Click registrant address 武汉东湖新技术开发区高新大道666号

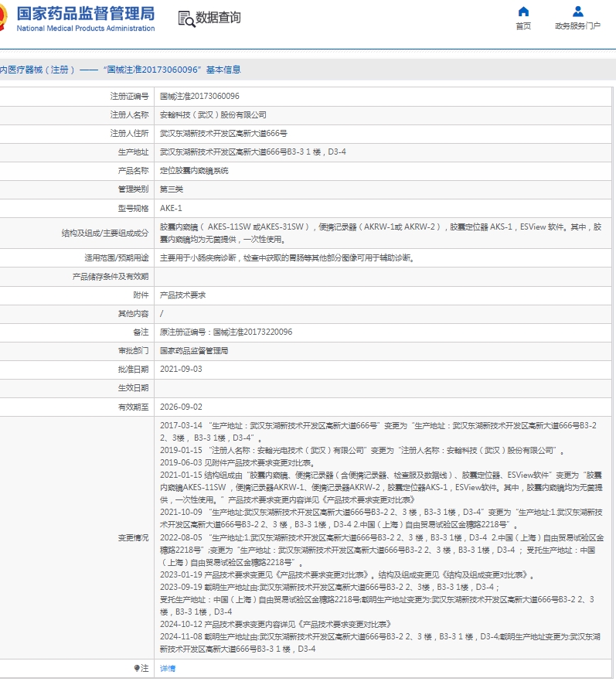click(x=223, y=133)
